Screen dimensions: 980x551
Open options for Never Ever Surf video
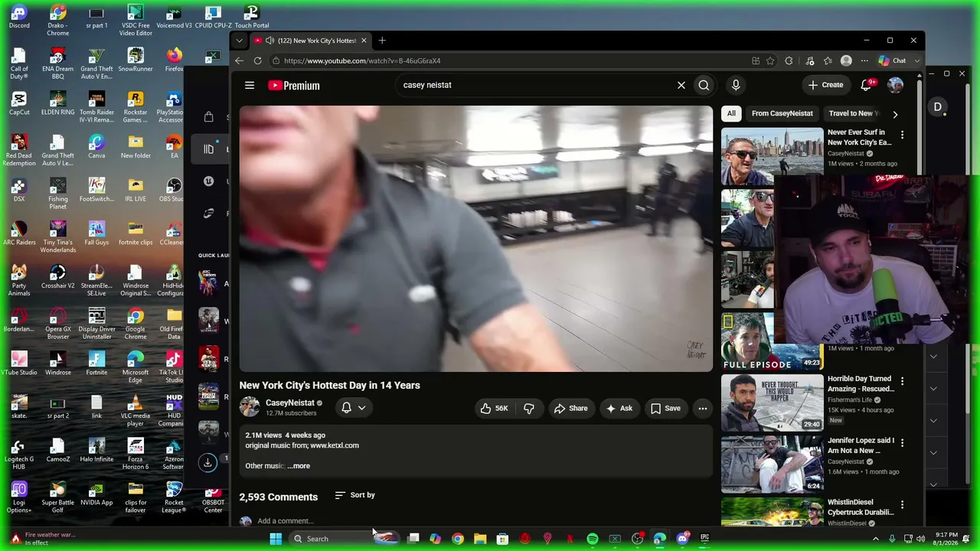[x=902, y=135]
